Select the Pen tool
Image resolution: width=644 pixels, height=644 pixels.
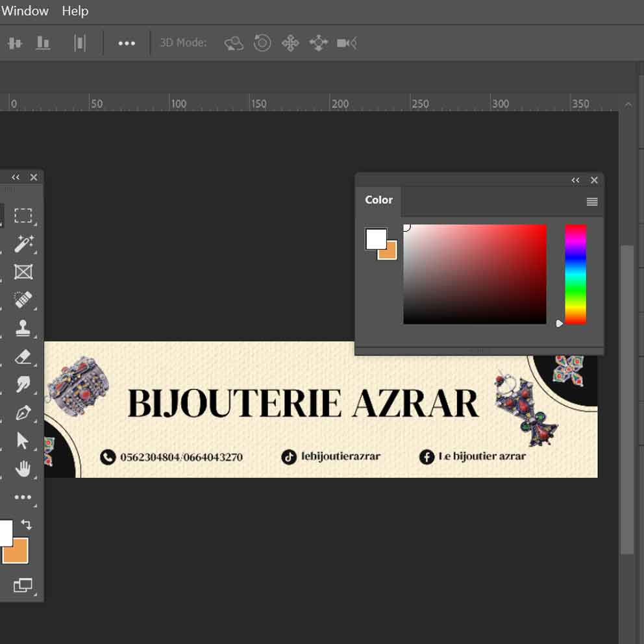tap(23, 413)
